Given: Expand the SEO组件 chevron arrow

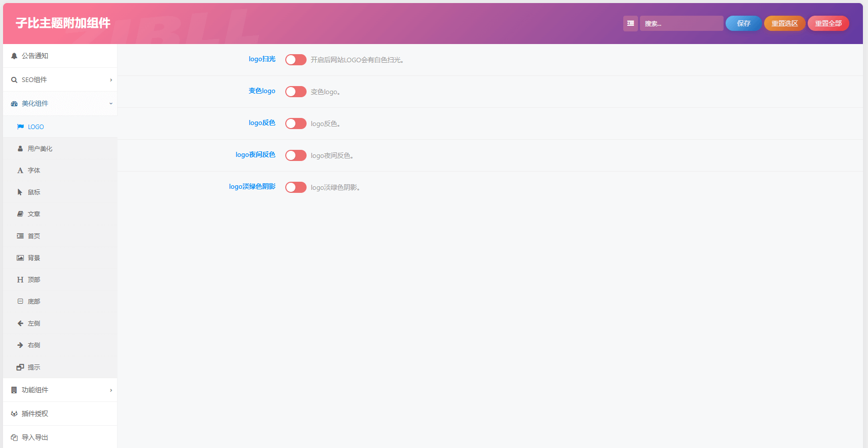Looking at the screenshot, I should click(x=111, y=80).
